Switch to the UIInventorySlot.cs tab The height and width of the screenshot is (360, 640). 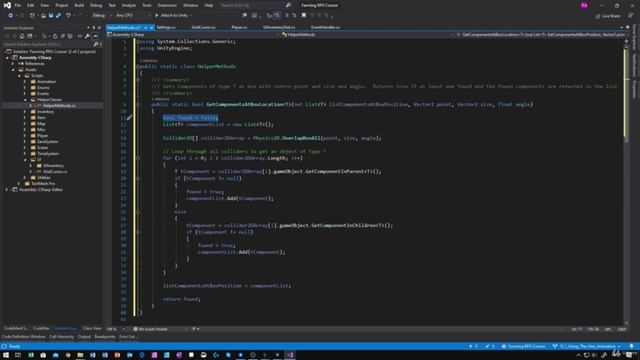coord(279,27)
